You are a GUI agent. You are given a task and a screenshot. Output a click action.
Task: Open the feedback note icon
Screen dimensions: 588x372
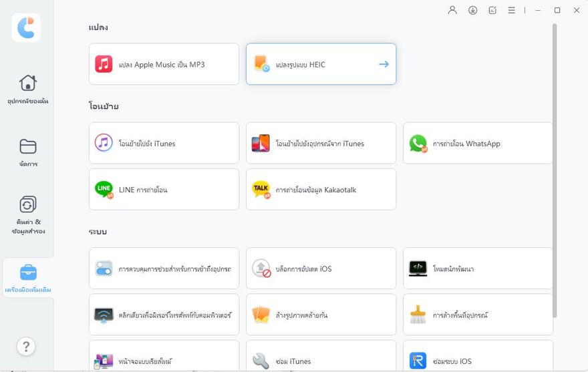pos(492,10)
